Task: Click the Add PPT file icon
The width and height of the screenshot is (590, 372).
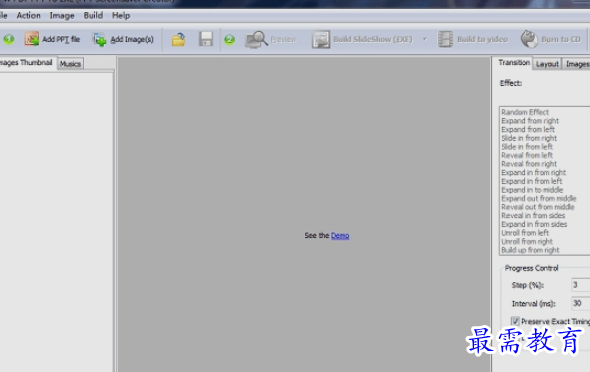Action: (32, 39)
